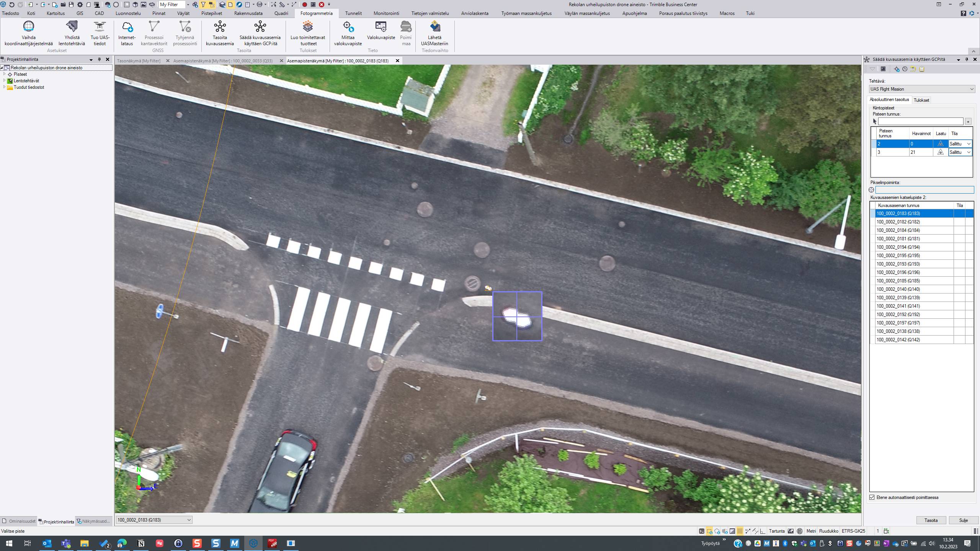
Task: Open project settings gear icon
Action: click(x=80, y=5)
